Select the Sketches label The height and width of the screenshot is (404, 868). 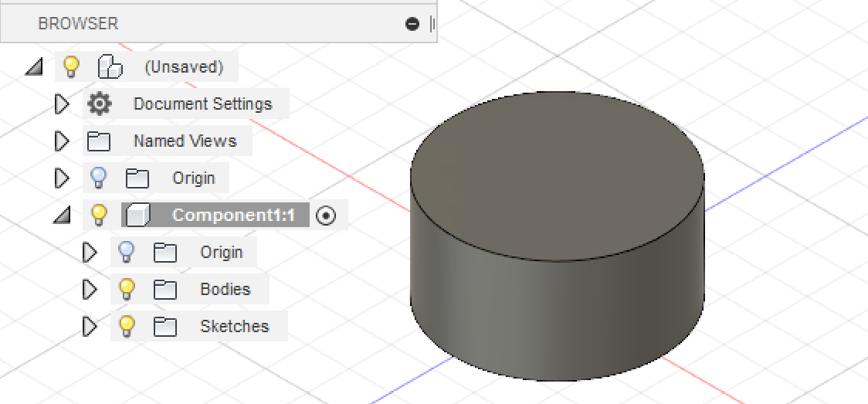(x=234, y=327)
